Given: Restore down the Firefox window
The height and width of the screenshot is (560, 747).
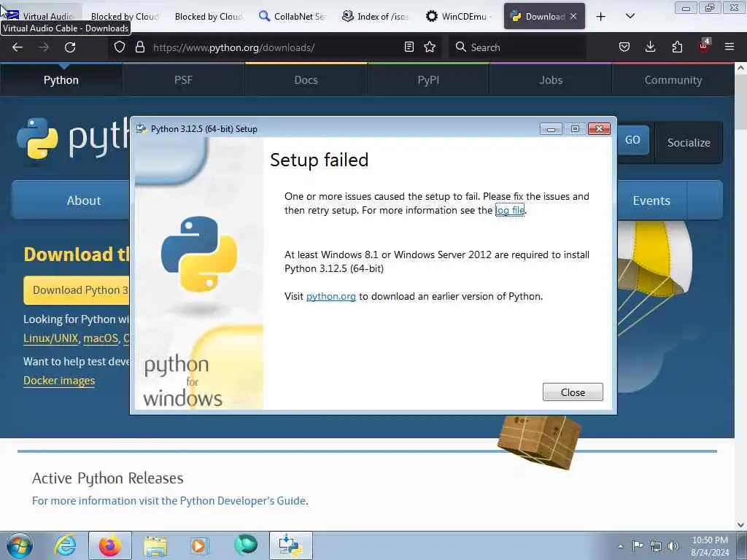Looking at the screenshot, I should [710, 7].
